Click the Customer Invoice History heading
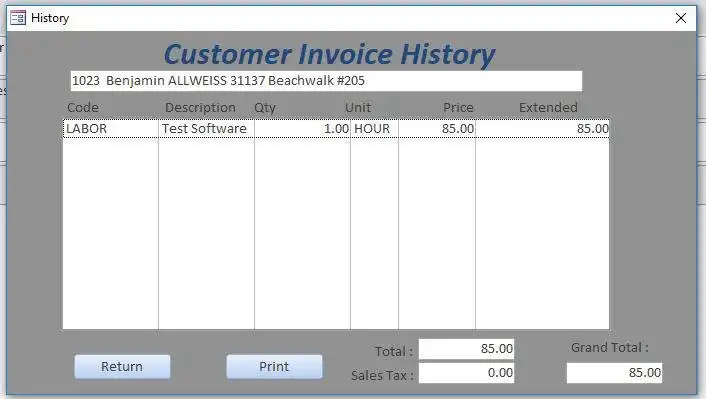 [329, 54]
